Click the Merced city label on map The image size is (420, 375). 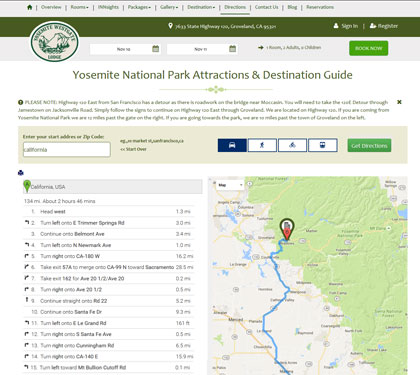point(236,319)
